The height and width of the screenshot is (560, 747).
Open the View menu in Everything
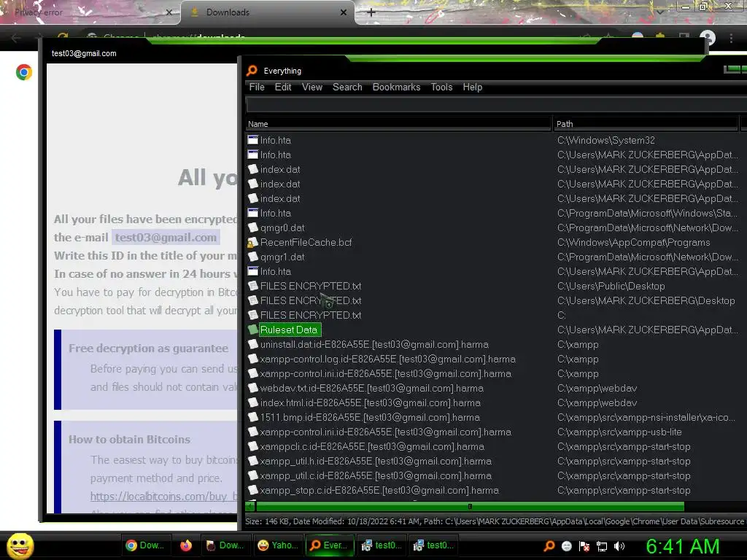click(x=312, y=87)
